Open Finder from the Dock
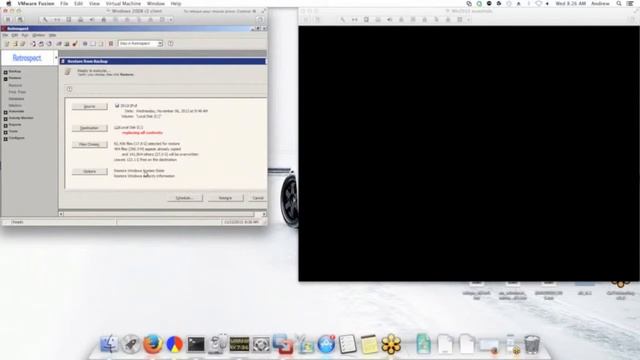 click(109, 344)
